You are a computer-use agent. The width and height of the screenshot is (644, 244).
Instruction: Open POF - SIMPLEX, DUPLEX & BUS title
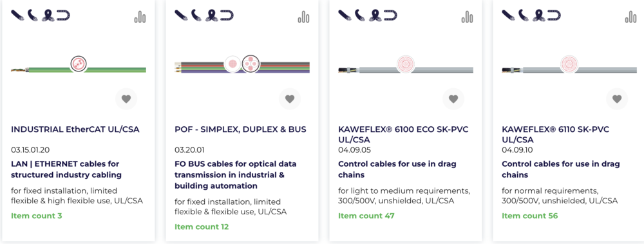pyautogui.click(x=240, y=129)
